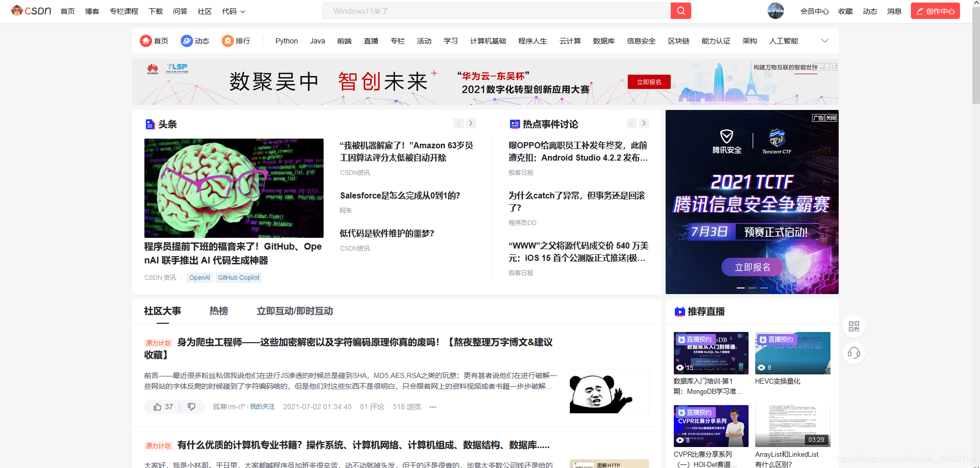Open the customer service headset button
This screenshot has height=468, width=980.
tap(854, 353)
